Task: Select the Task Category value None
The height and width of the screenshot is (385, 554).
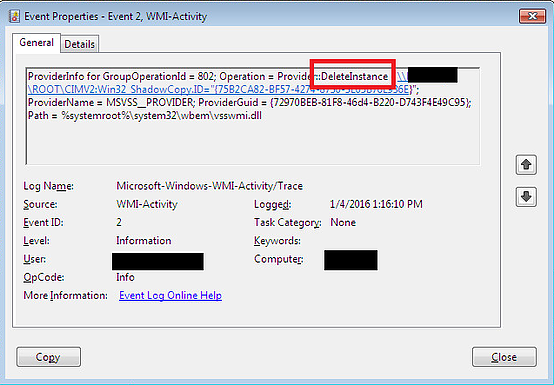Action: 343,222
